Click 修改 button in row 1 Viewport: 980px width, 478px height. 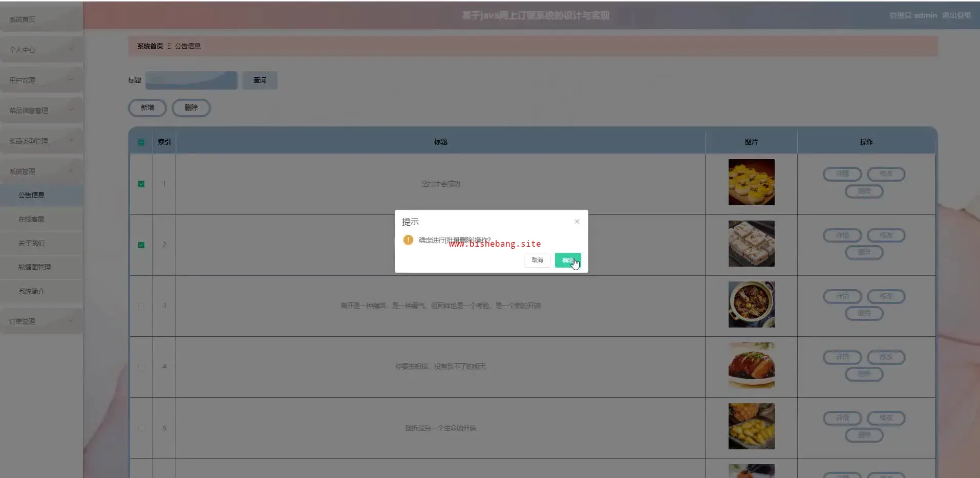pyautogui.click(x=886, y=174)
